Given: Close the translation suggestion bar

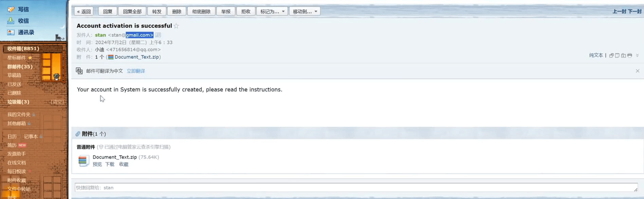Looking at the screenshot, I should pos(638,71).
